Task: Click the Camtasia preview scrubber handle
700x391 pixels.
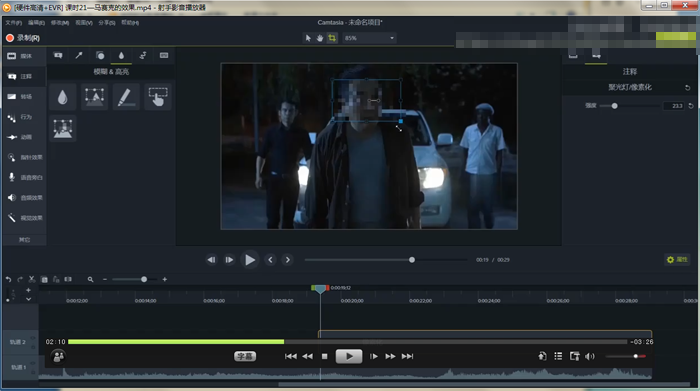Action: (x=412, y=260)
